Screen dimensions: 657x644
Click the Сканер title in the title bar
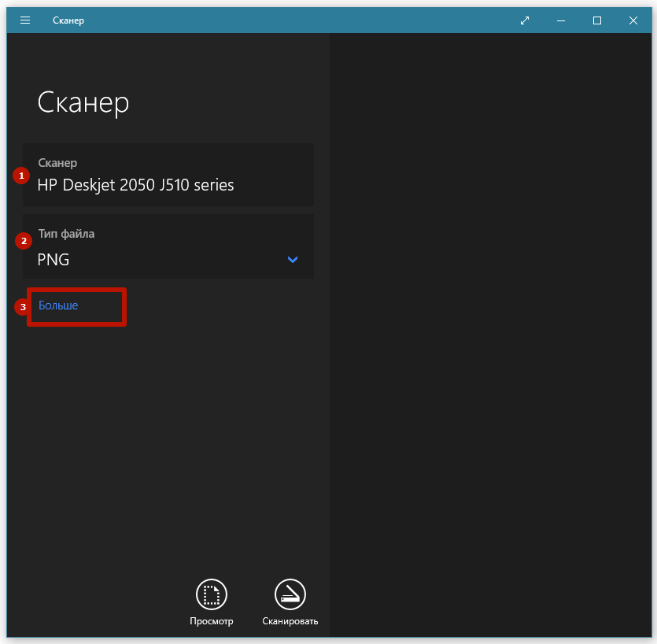tap(68, 20)
